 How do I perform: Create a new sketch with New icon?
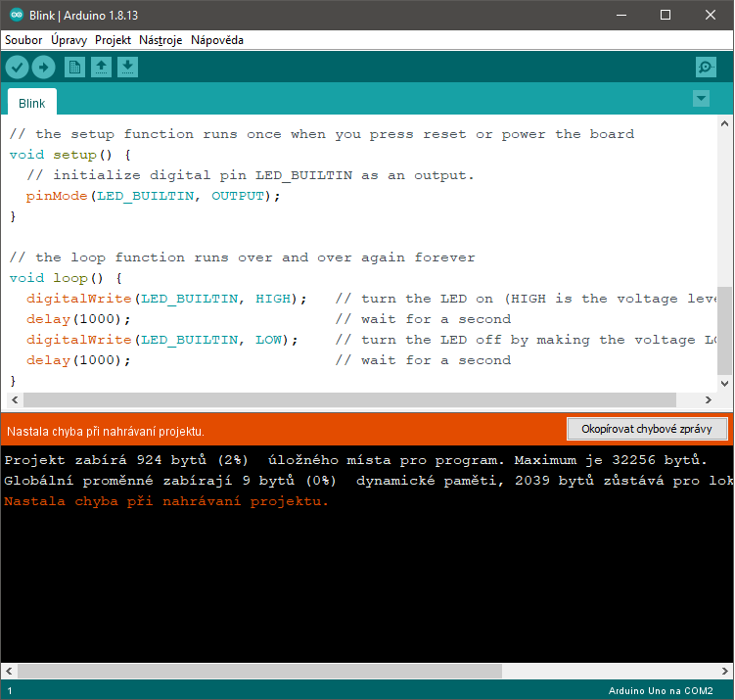74,67
